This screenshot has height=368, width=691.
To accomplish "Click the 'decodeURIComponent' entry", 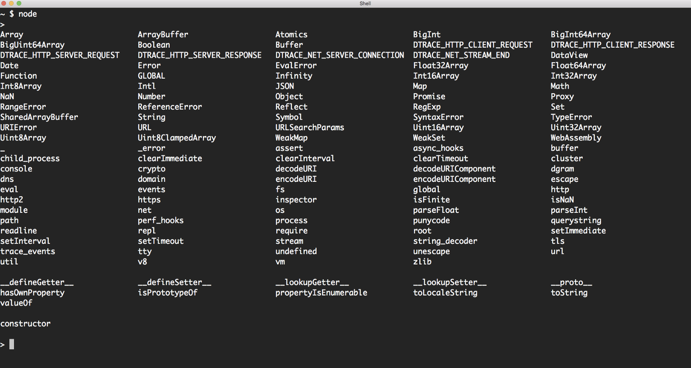I will coord(454,169).
